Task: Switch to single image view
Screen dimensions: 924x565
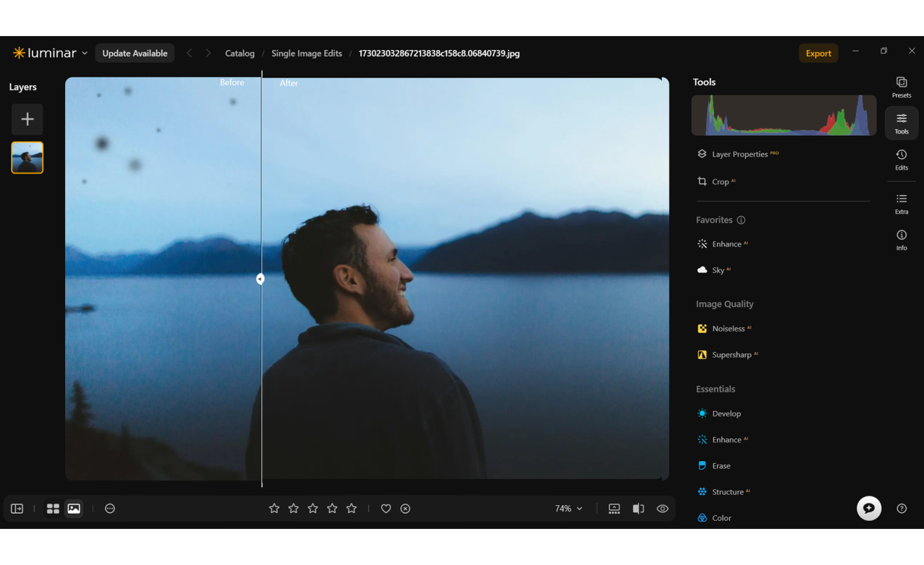Action: tap(74, 509)
